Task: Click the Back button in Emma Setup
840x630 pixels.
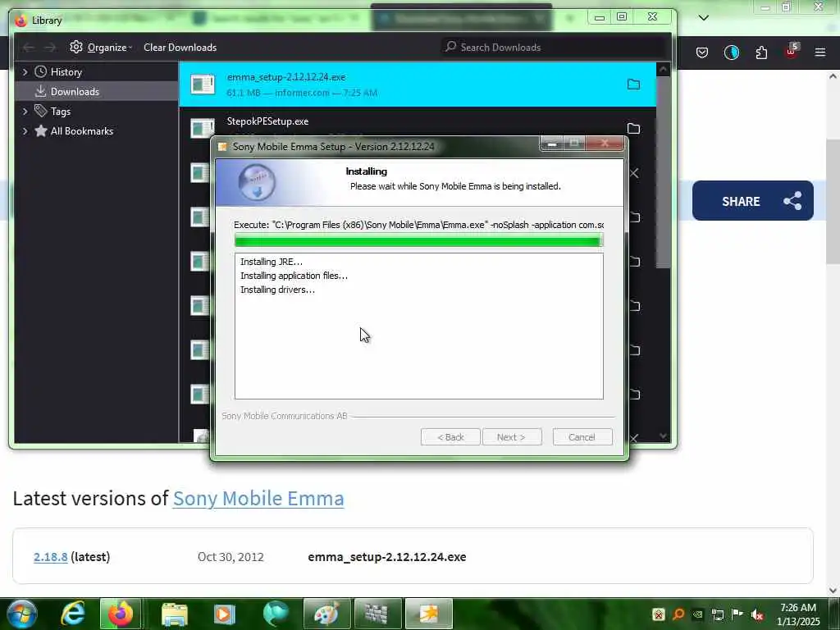Action: (450, 437)
